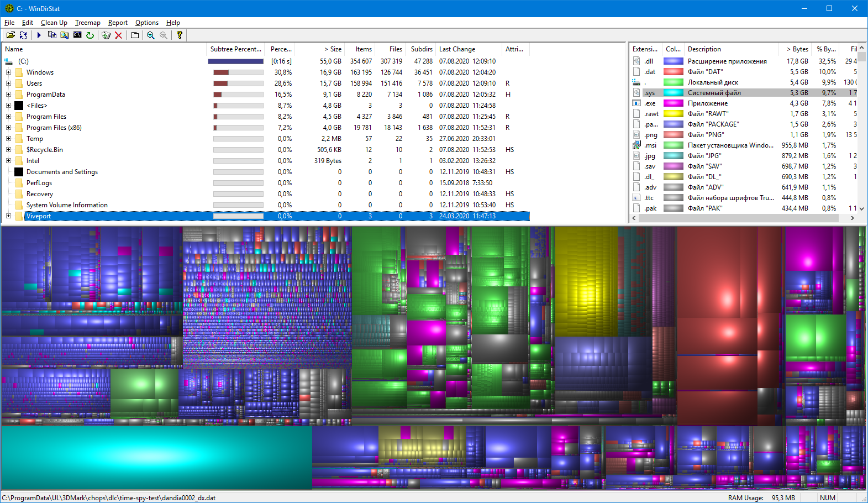The image size is (868, 503).
Task: Expand the Users folder node
Action: pos(8,83)
